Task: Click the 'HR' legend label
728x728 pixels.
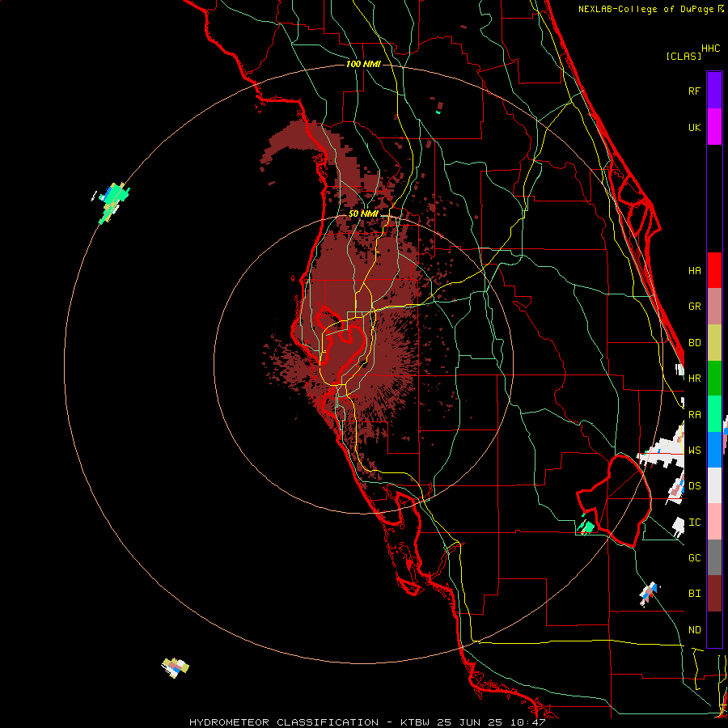Action: (694, 379)
